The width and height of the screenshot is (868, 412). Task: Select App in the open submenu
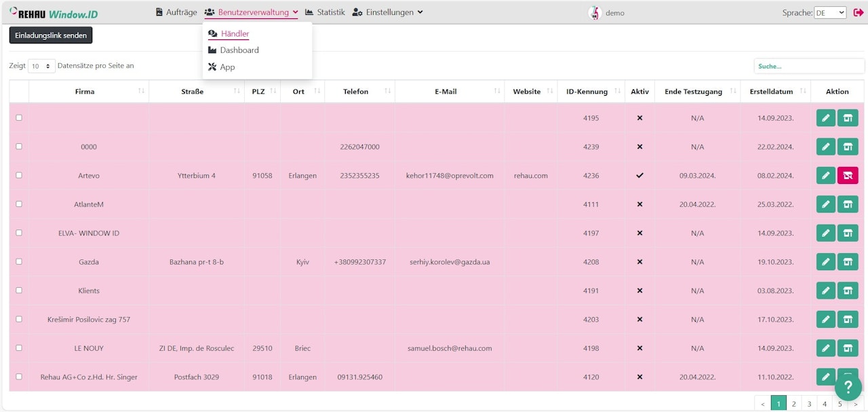(227, 67)
